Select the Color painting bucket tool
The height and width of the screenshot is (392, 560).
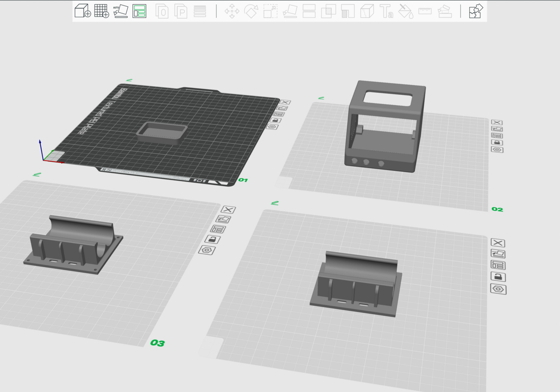pyautogui.click(x=405, y=11)
